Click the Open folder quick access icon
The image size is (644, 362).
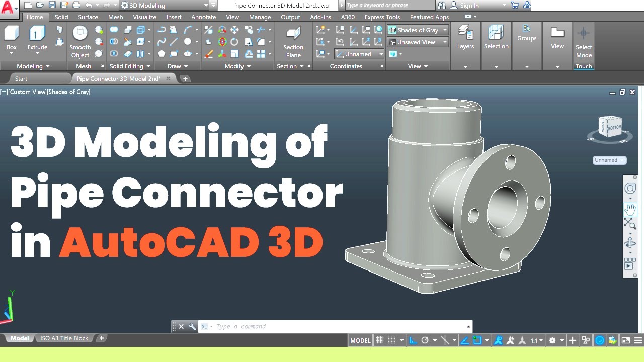(x=40, y=5)
